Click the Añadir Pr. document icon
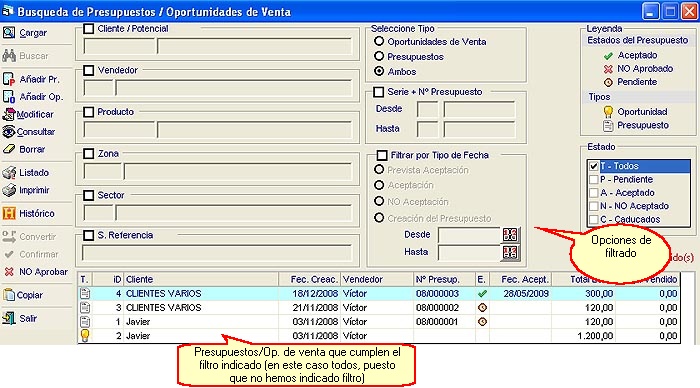The height and width of the screenshot is (388, 700). click(x=9, y=79)
